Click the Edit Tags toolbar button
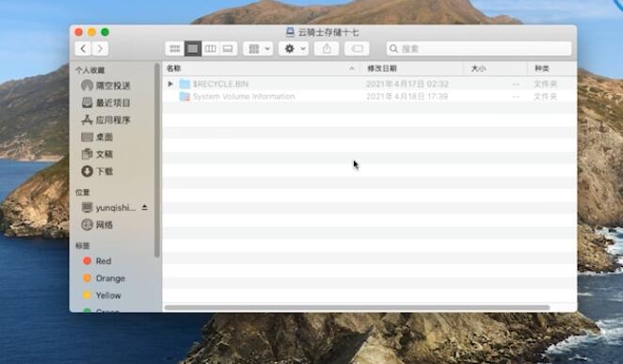The width and height of the screenshot is (623, 364). click(x=357, y=48)
